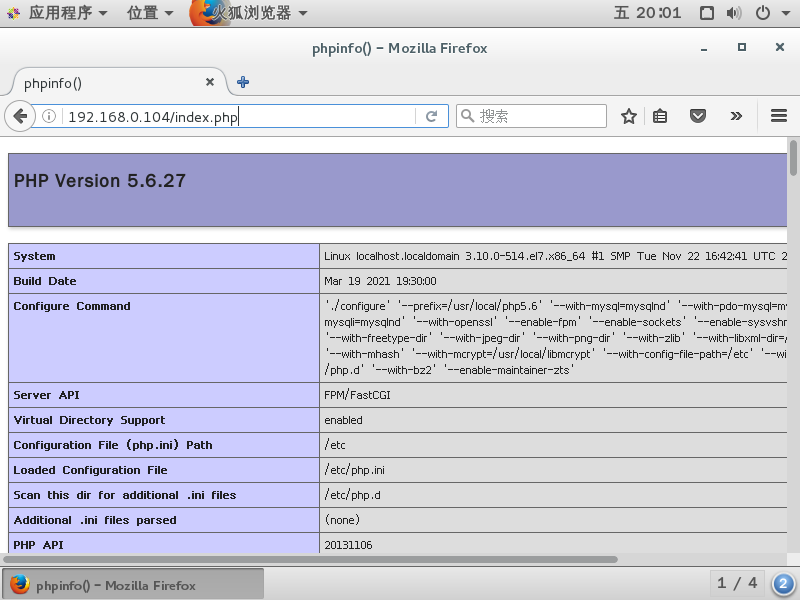800x600 pixels.
Task: Click the /etc/php.ini value
Action: 355,470
